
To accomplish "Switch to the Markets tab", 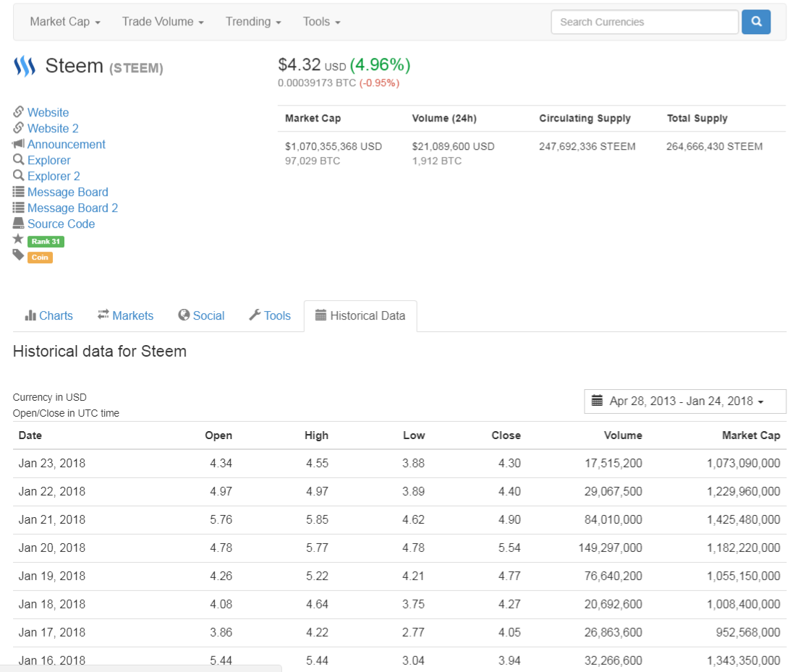I will pos(126,315).
